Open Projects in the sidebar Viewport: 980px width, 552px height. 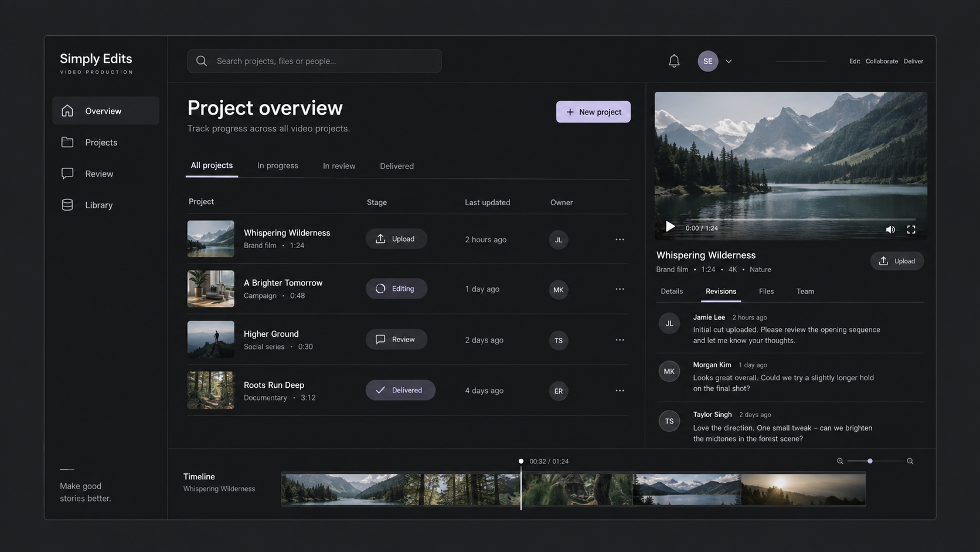point(106,143)
